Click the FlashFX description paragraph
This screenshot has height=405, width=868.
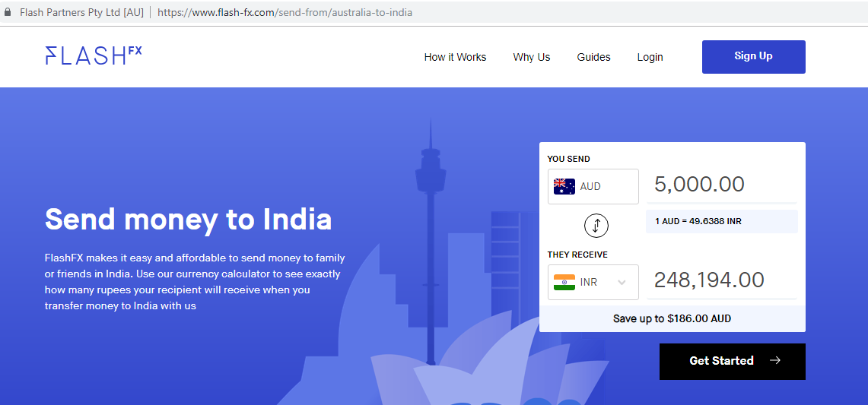(195, 282)
